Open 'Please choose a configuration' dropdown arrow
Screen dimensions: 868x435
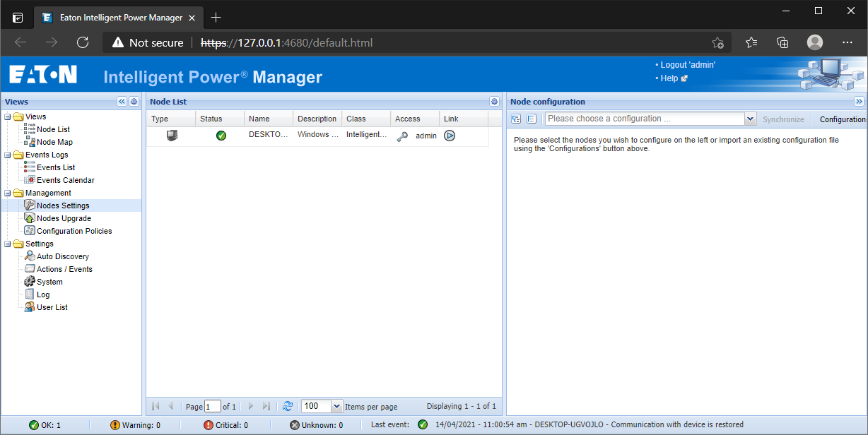tap(751, 119)
